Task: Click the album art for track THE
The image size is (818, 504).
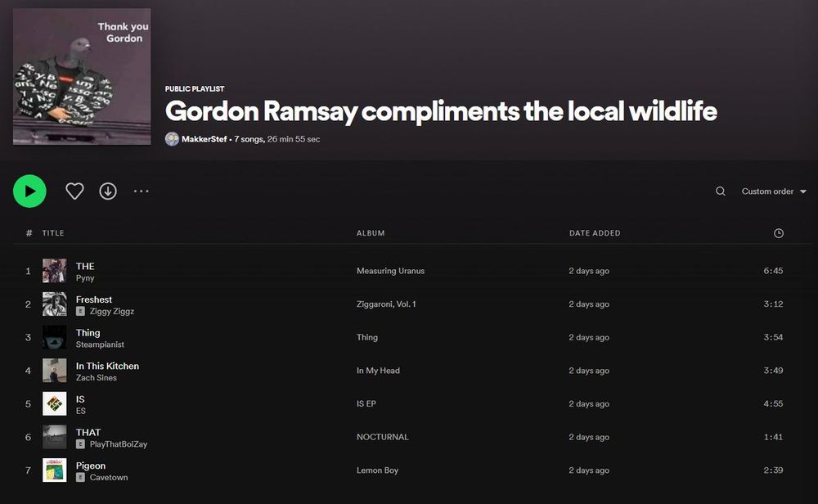Action: (54, 271)
